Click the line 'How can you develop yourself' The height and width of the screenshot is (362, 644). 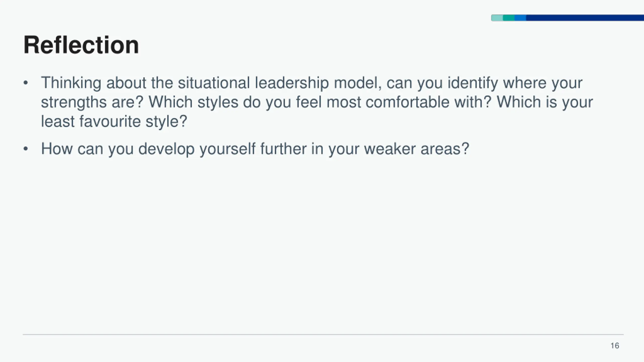point(148,149)
